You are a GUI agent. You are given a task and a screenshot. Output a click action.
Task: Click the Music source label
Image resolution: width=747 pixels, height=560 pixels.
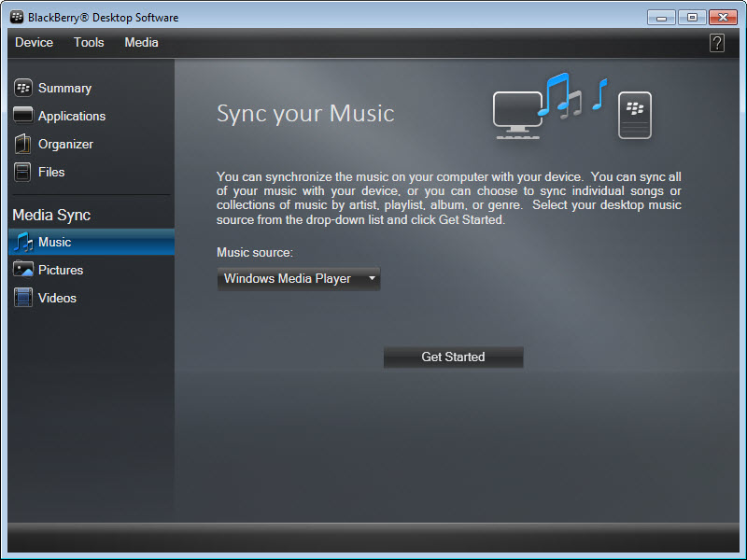click(254, 252)
